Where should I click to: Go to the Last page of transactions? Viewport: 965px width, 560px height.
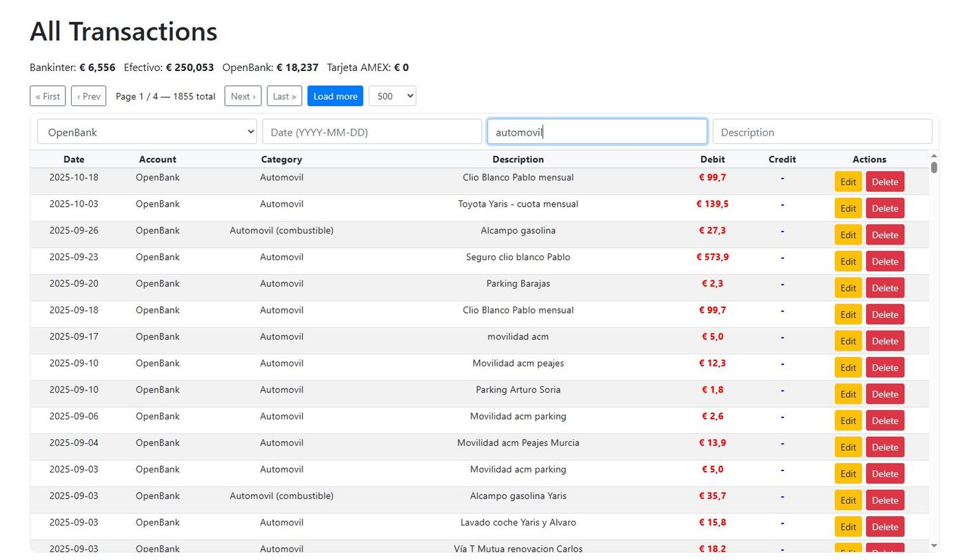(284, 96)
